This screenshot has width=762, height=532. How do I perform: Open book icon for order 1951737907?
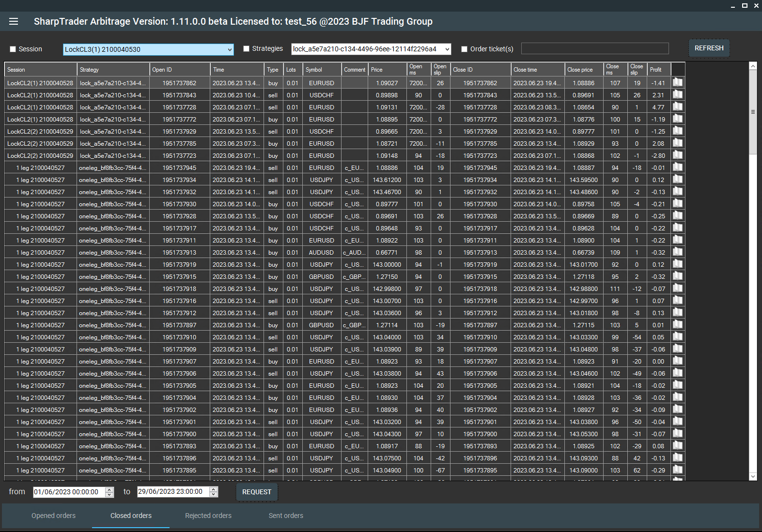point(678,361)
